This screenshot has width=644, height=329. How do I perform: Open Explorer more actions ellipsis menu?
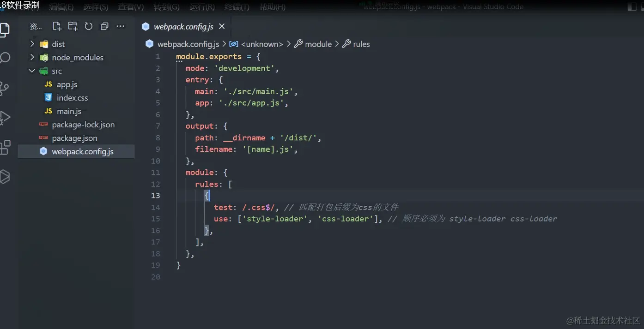pyautogui.click(x=121, y=26)
